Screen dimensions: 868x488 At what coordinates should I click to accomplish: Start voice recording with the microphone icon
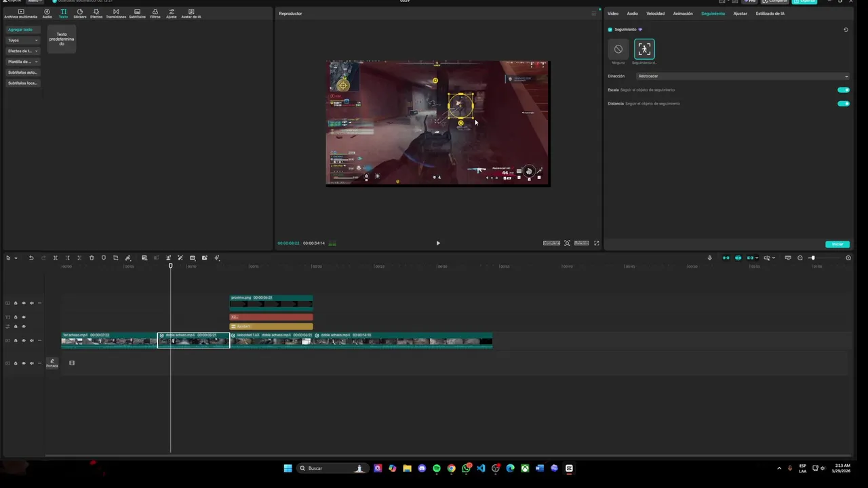[x=709, y=258]
